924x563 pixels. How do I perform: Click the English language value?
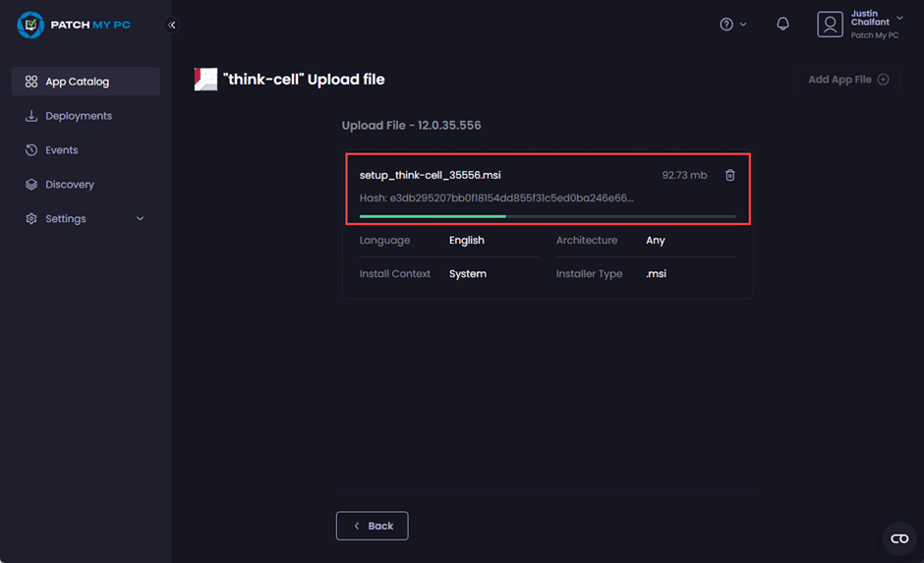tap(466, 240)
